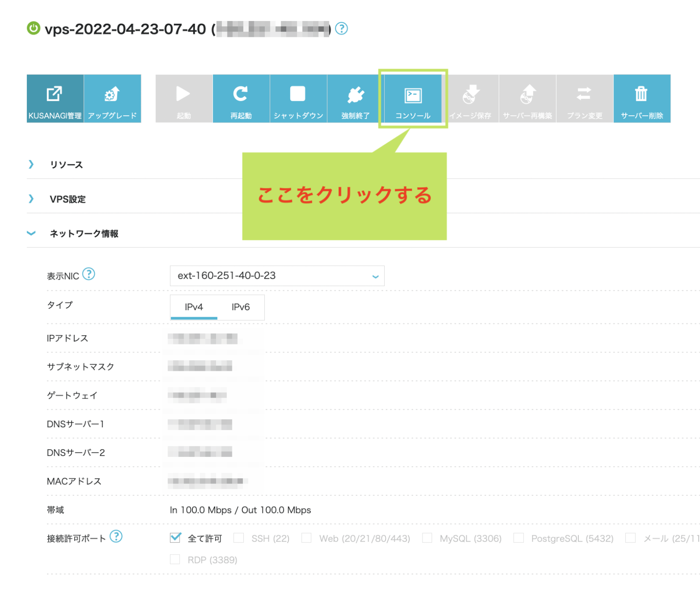The height and width of the screenshot is (595, 700).
Task: Collapse the ネットワーク情報 section
Action: 84,234
